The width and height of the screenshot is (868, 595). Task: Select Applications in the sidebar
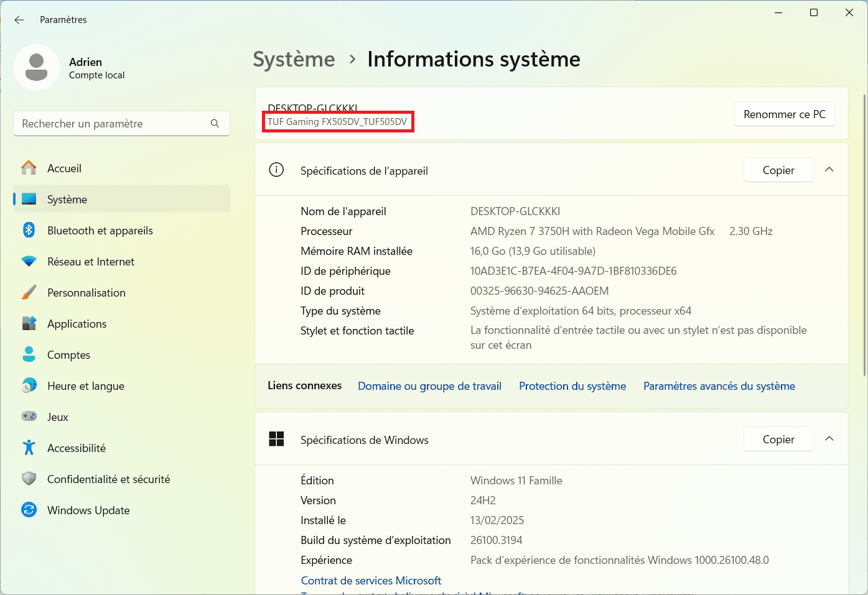(122, 324)
